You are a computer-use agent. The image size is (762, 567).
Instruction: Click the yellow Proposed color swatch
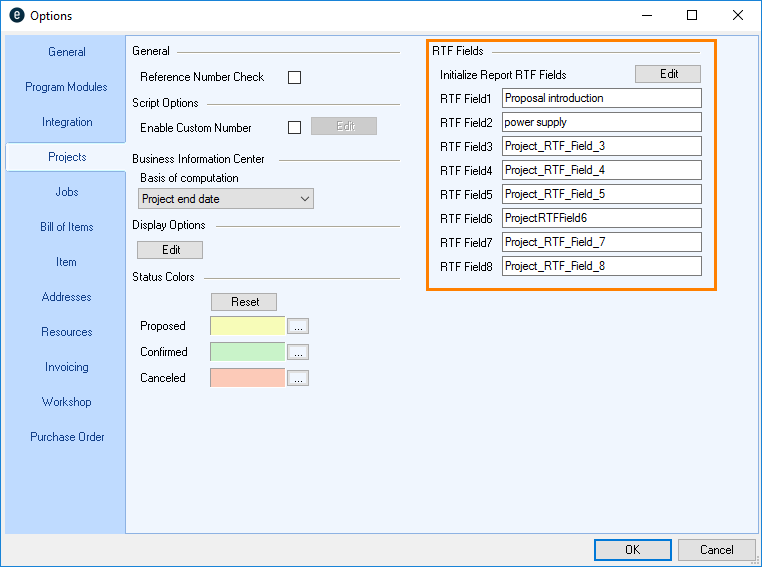pyautogui.click(x=248, y=326)
